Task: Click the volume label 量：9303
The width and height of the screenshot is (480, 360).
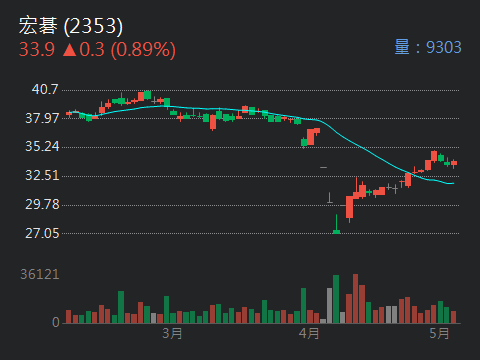Action: [x=428, y=47]
